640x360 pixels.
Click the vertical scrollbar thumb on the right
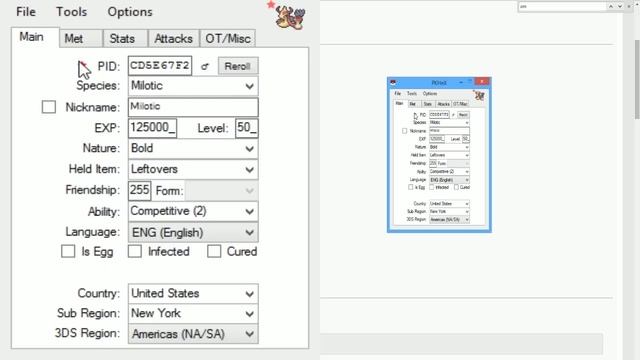[x=637, y=80]
